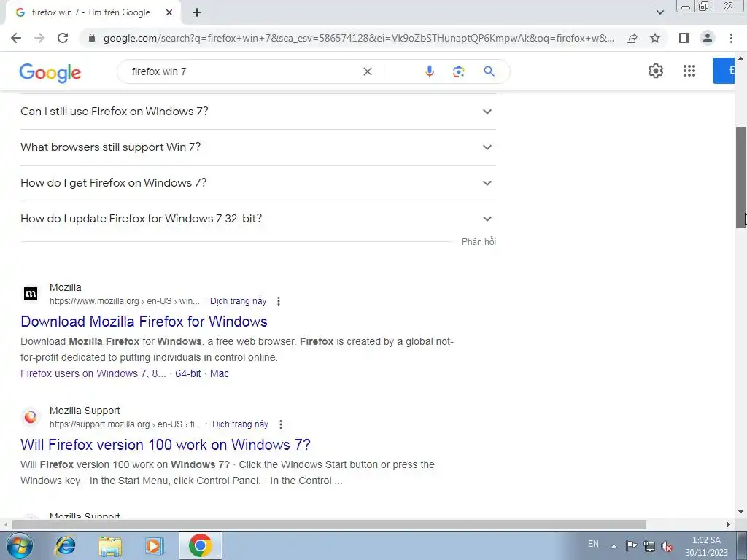Click the muted volume tray icon
This screenshot has height=560, width=747.
pos(667,546)
